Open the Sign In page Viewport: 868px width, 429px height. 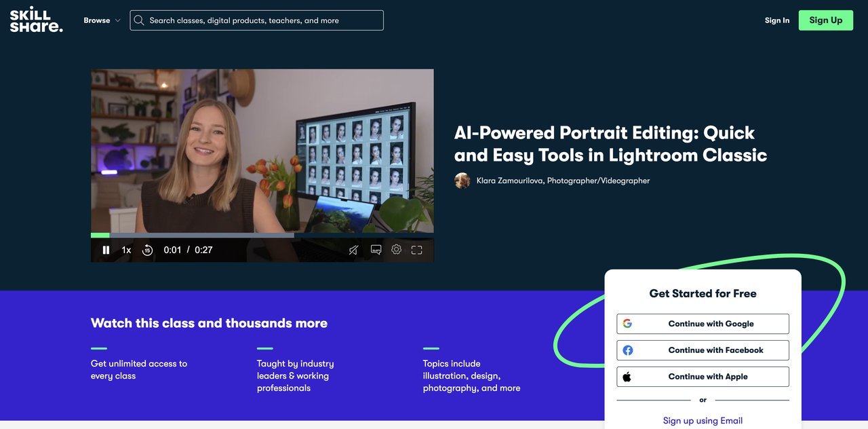coord(776,20)
